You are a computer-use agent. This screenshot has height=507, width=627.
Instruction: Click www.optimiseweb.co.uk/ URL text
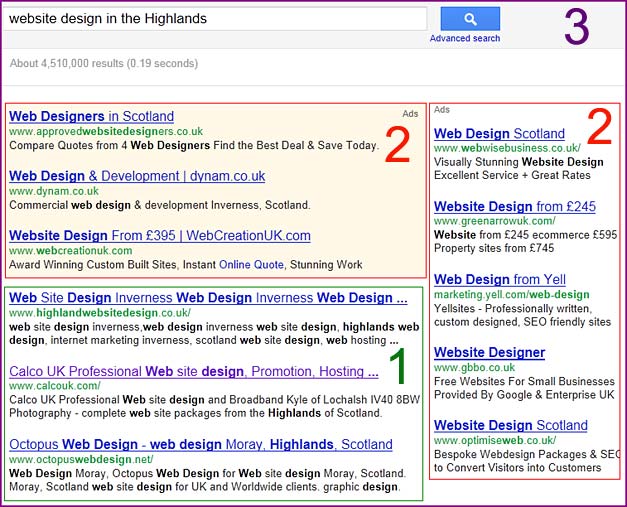point(495,440)
